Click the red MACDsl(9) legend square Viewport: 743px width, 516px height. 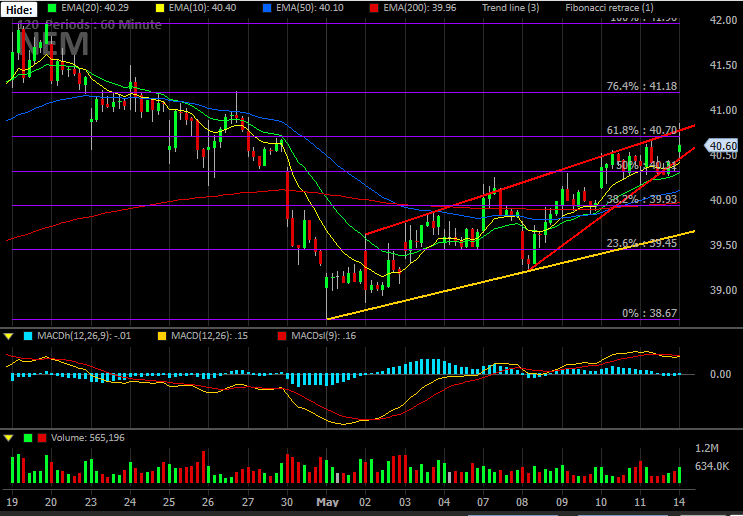point(281,336)
